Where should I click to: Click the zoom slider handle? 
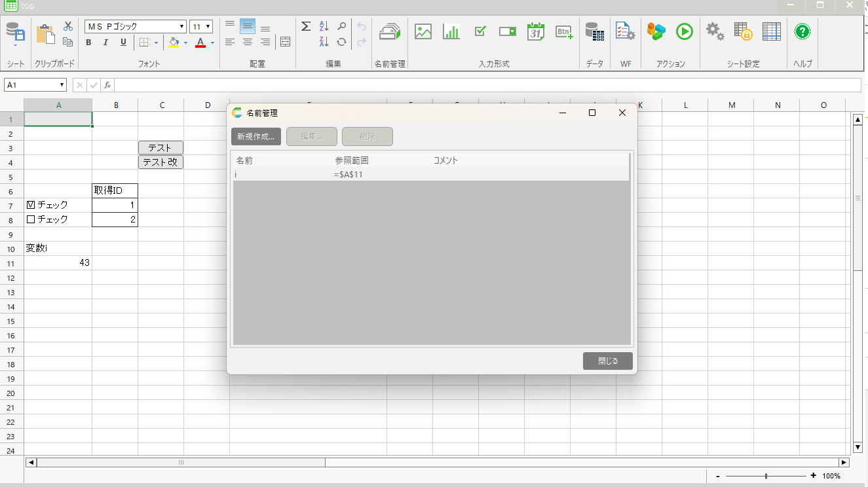tap(766, 476)
